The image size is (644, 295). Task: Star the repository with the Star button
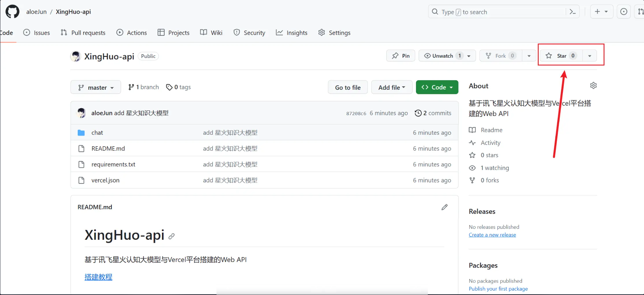(561, 56)
